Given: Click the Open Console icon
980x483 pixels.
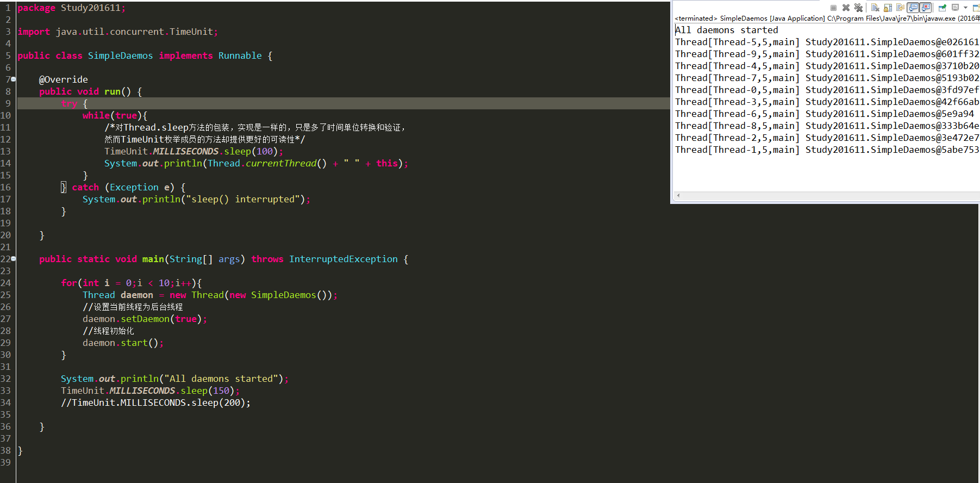Looking at the screenshot, I should (976, 8).
